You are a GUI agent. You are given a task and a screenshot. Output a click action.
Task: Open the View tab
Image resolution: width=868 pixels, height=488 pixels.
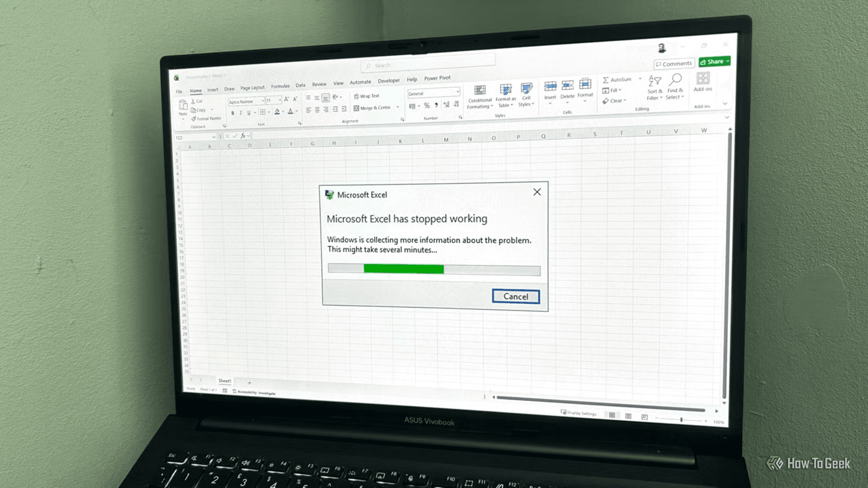pos(338,84)
